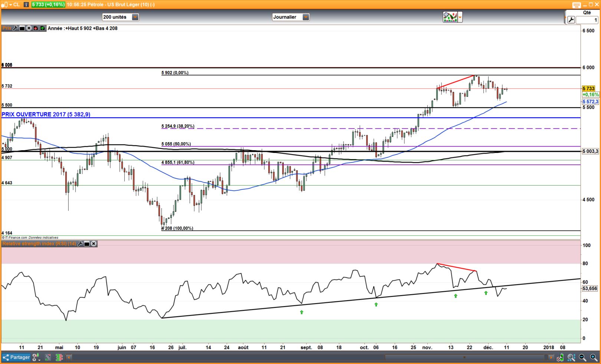Move the Prix panel up with the green arrow
Screen dimensions: 601x364
pos(43,28)
